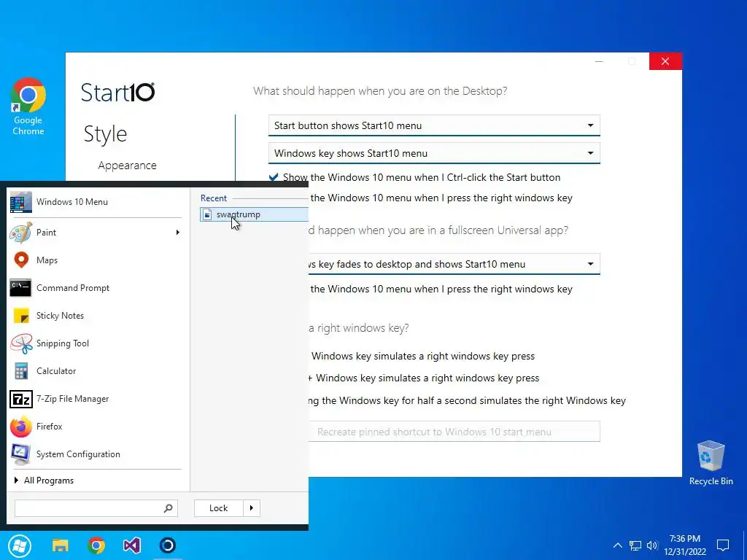747x560 pixels.
Task: Switch to Start10 app on taskbar
Action: click(167, 545)
